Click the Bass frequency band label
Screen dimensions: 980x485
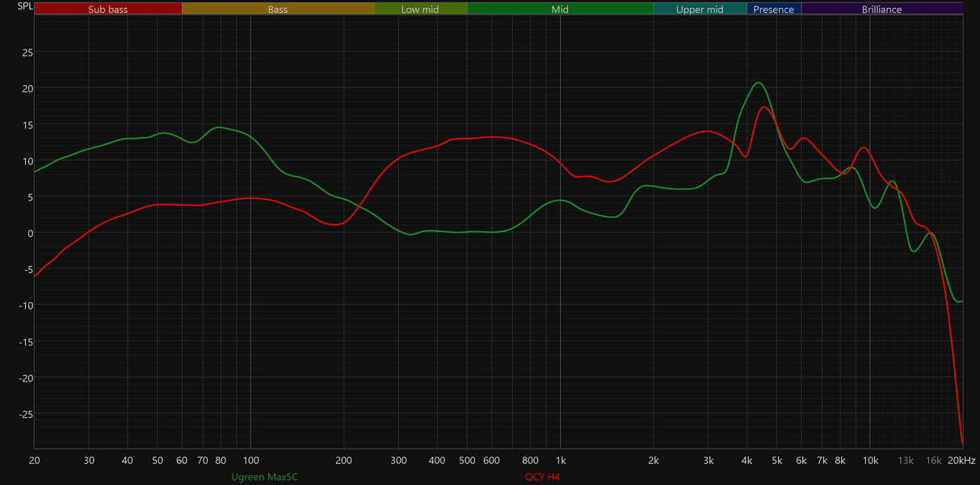point(278,10)
